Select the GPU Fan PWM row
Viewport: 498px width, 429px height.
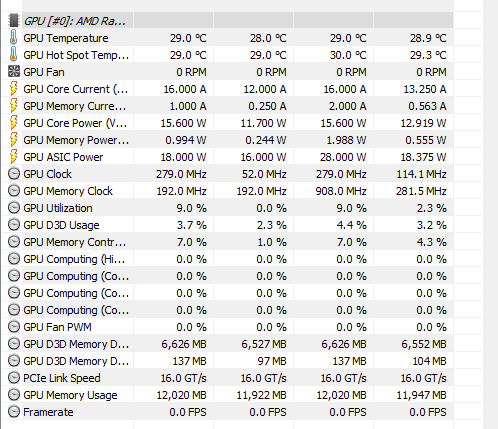[x=228, y=327]
